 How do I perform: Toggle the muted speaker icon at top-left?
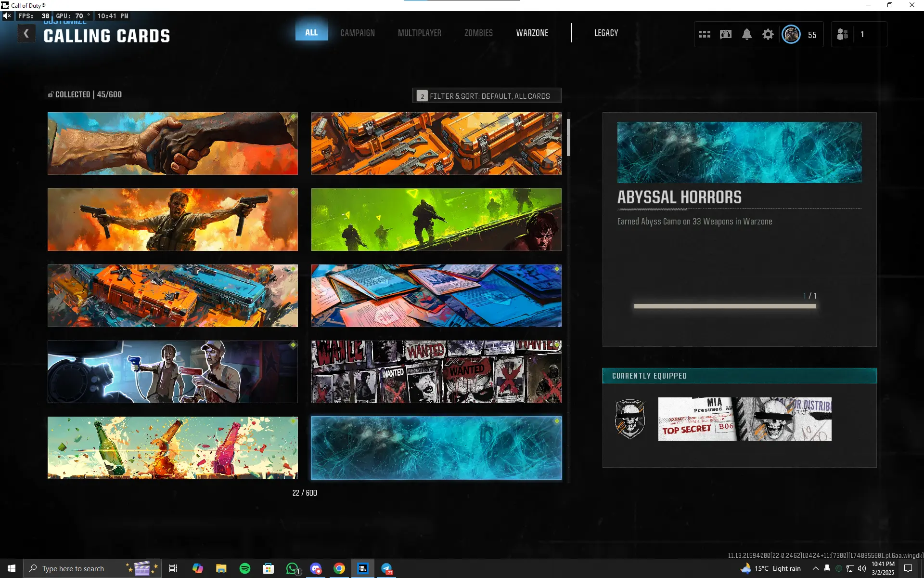click(7, 16)
